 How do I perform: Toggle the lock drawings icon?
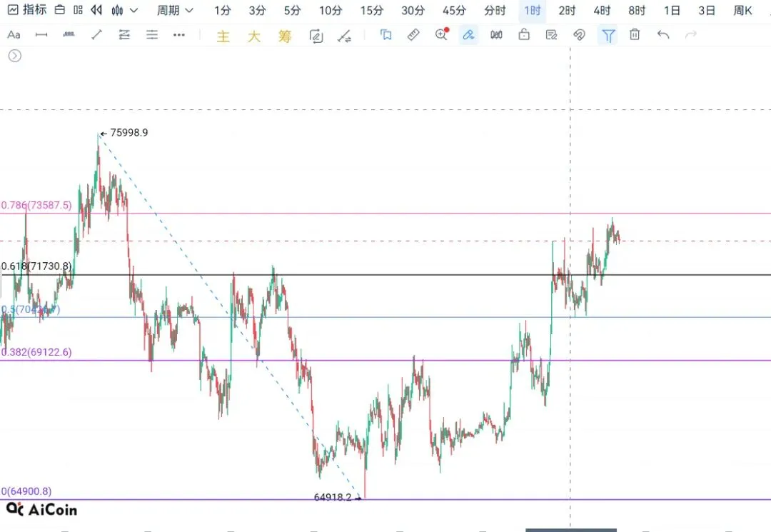point(524,34)
